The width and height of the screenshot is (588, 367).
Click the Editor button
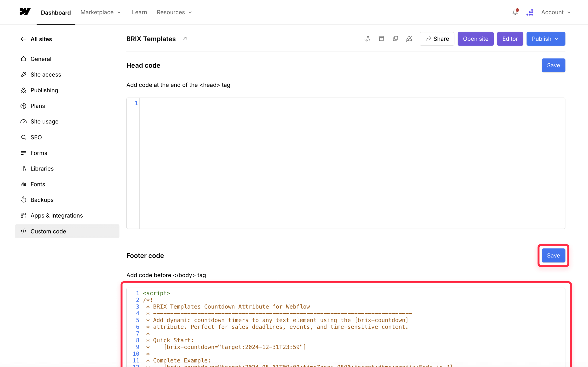[x=510, y=39]
